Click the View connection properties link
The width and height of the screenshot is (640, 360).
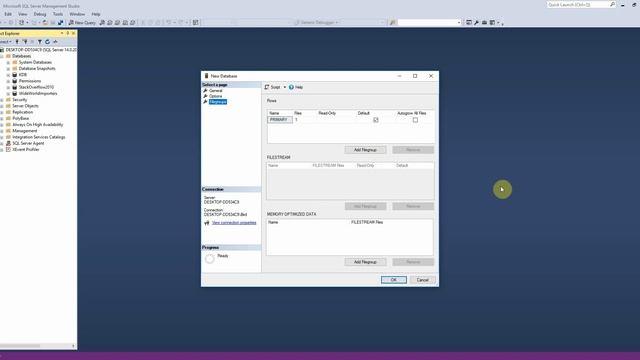(234, 223)
